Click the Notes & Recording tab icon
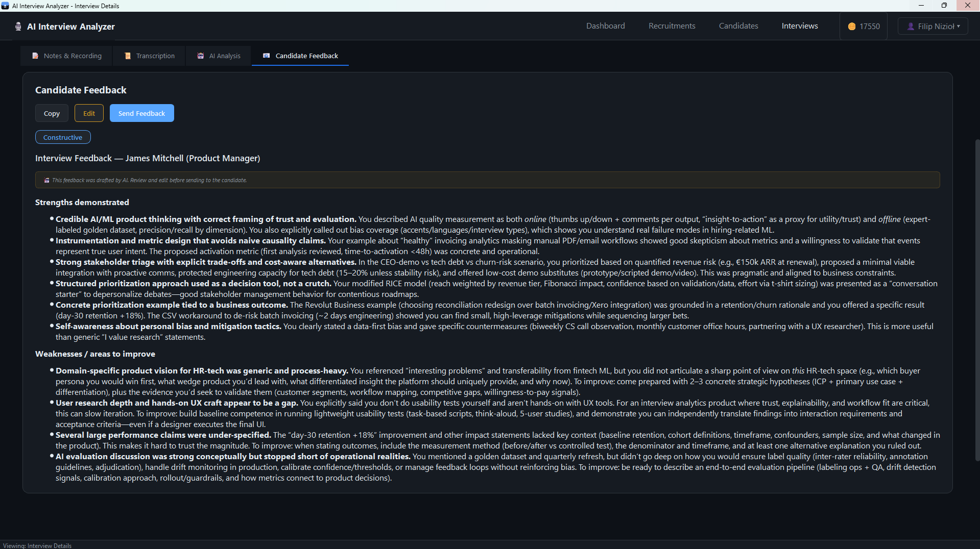This screenshot has height=549, width=980. pyautogui.click(x=35, y=56)
